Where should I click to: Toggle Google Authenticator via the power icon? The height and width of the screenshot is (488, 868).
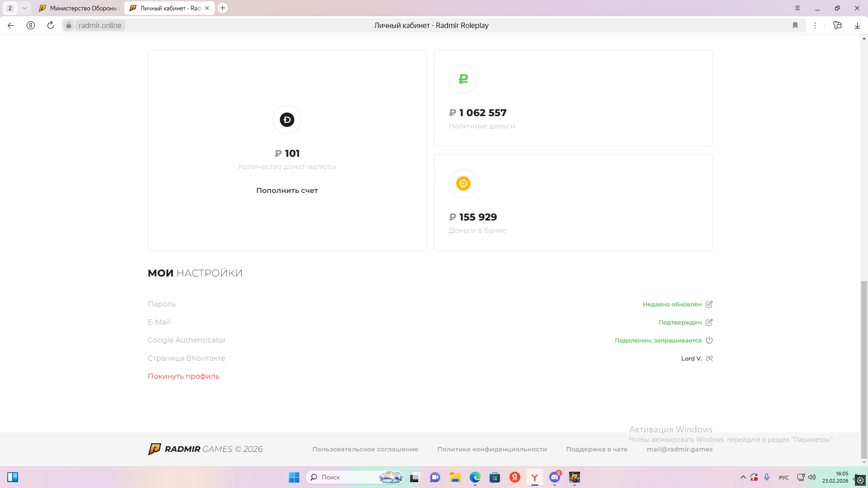click(709, 340)
